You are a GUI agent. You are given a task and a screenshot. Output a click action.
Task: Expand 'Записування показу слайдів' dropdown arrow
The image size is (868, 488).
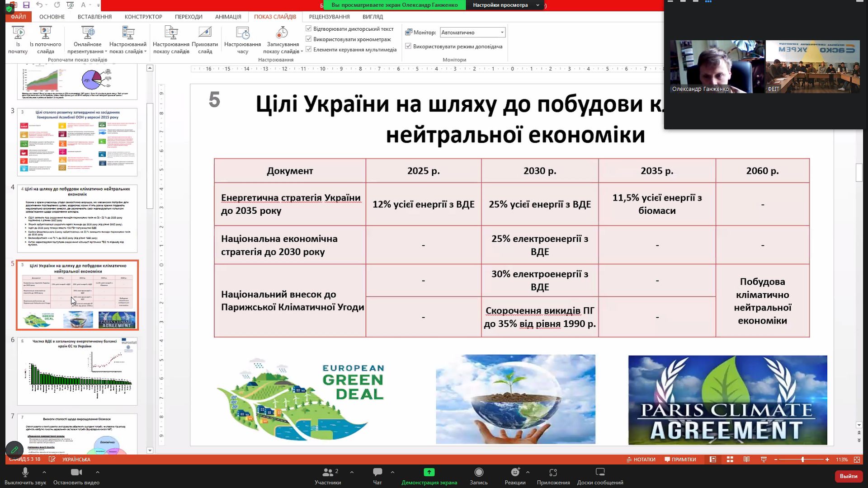pos(302,52)
